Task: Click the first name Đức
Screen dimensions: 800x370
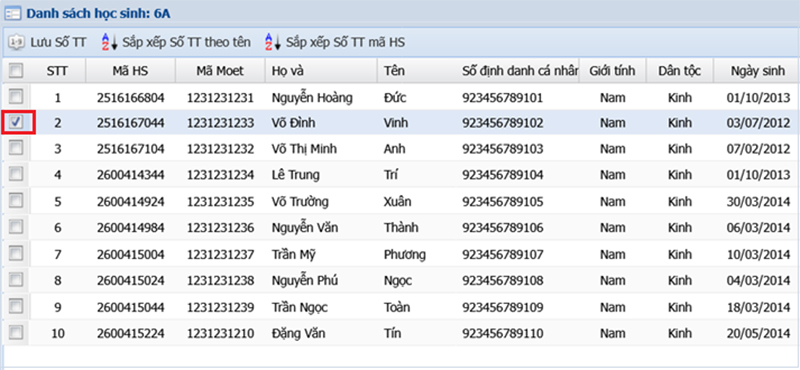Action: click(x=395, y=97)
